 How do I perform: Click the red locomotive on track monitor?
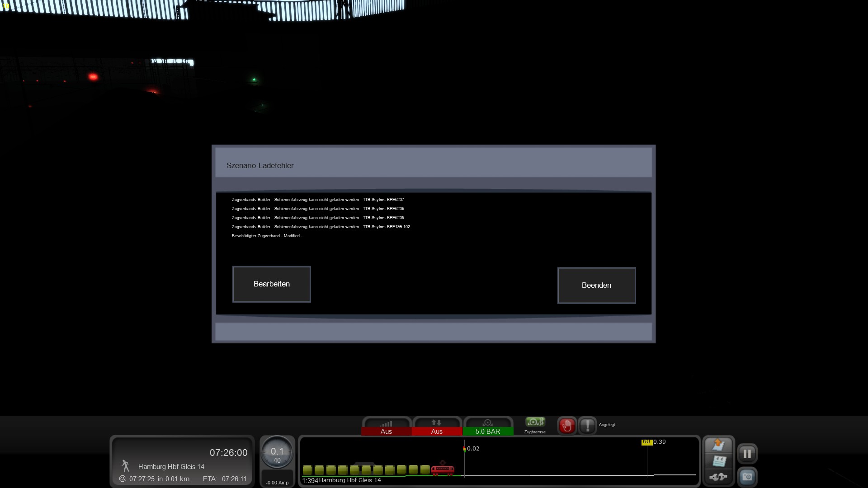(443, 470)
